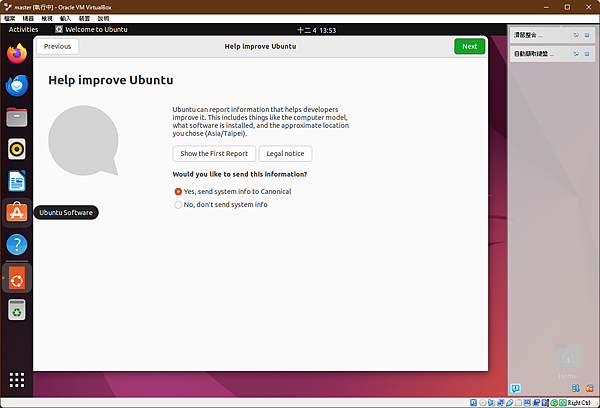
Task: Open the 檔案 menu in VirtualBox
Action: click(10, 18)
